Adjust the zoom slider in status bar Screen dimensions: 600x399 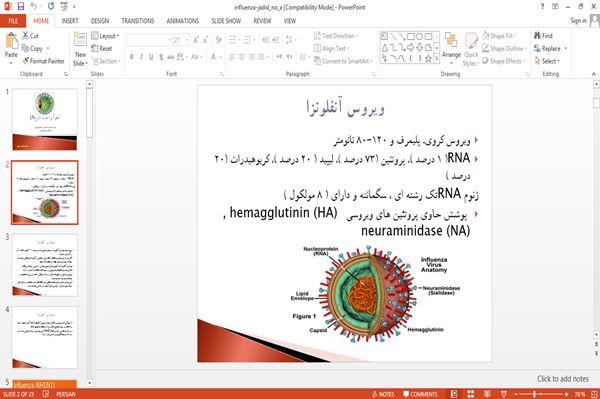[535, 394]
